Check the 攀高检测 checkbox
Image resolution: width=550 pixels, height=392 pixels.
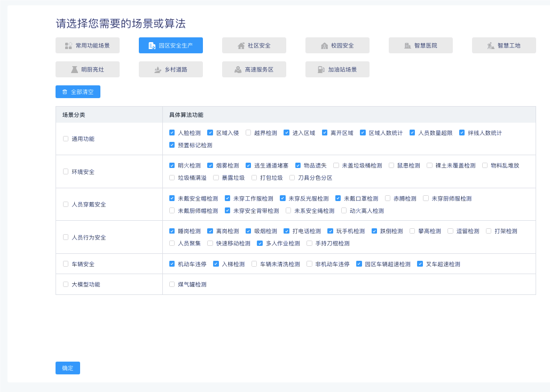(412, 231)
